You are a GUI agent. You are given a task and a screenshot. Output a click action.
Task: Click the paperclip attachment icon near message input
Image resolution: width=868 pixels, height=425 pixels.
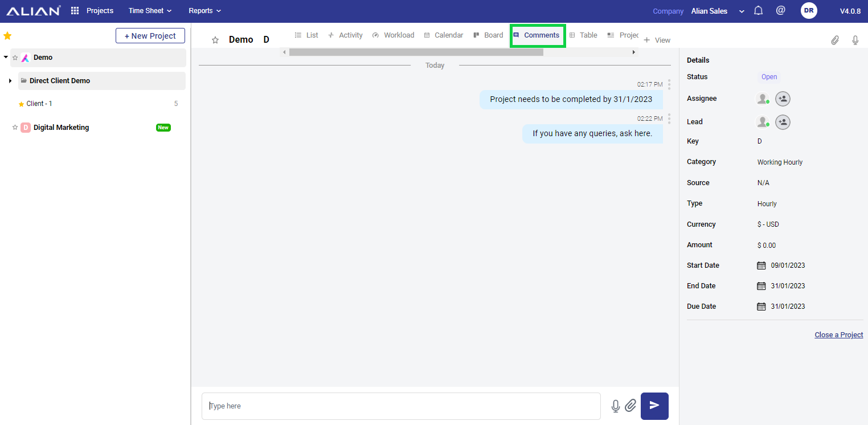630,406
